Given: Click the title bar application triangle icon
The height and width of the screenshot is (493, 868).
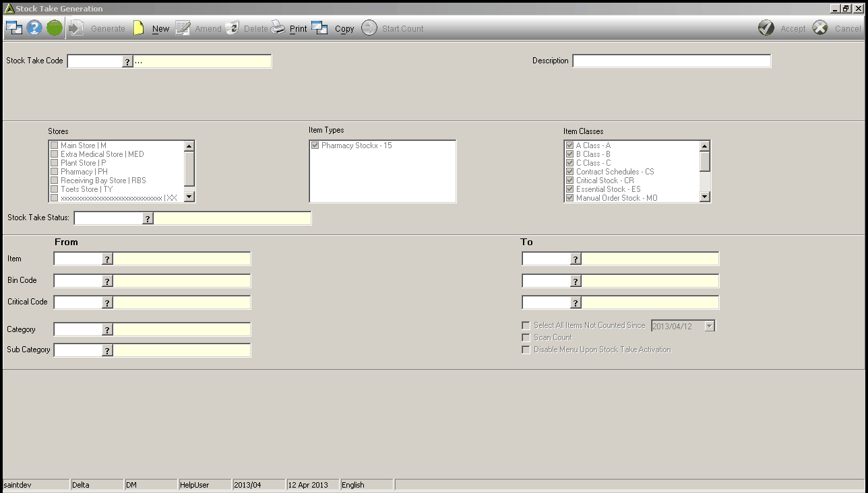Looking at the screenshot, I should pos(9,9).
